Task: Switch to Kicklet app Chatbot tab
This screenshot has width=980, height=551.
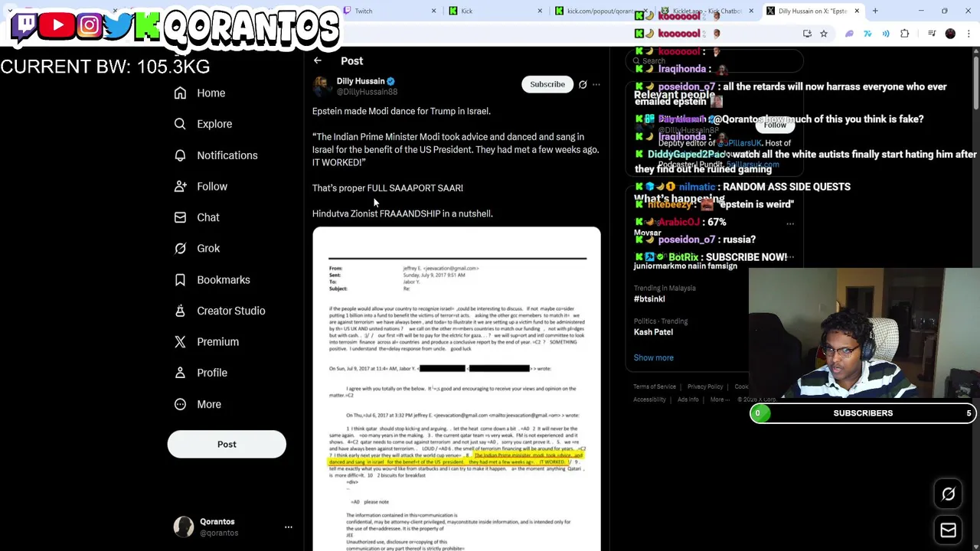Action: [706, 11]
